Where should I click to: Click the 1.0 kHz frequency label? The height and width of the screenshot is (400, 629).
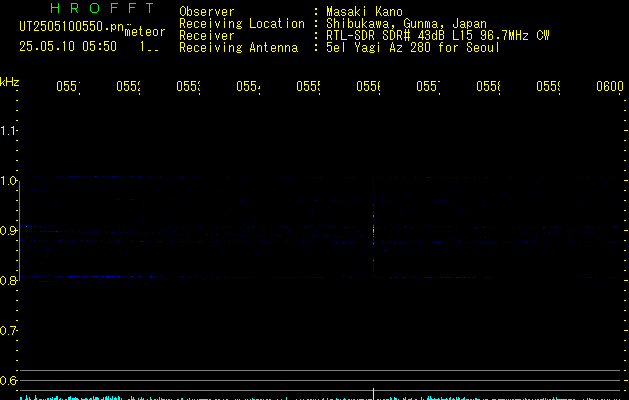pos(8,181)
